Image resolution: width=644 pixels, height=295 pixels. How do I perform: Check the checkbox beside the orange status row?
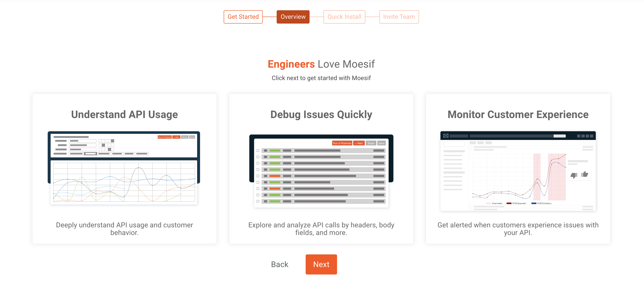[258, 176]
